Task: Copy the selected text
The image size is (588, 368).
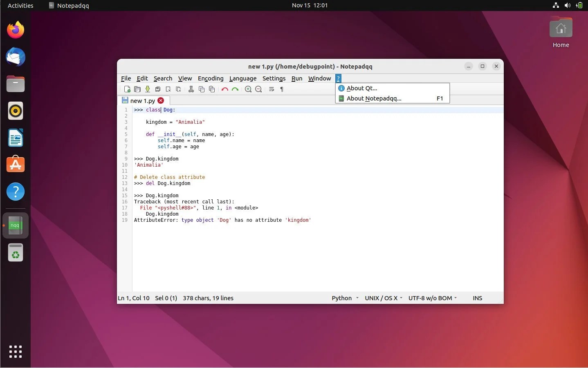Action: [x=202, y=89]
